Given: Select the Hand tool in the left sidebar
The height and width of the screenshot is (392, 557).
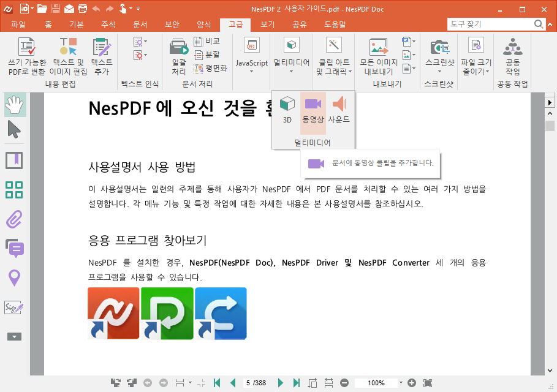Looking at the screenshot, I should 14,105.
